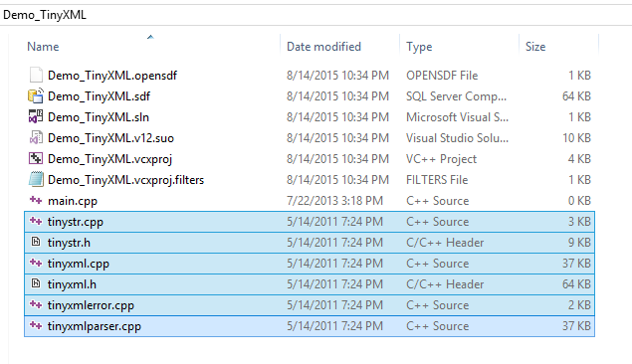Image resolution: width=632 pixels, height=364 pixels.
Task: Select the main.cpp file name
Action: [x=73, y=201]
